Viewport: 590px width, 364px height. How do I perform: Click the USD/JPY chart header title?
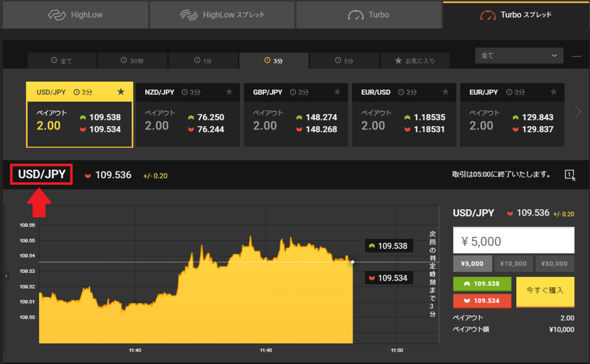click(41, 175)
